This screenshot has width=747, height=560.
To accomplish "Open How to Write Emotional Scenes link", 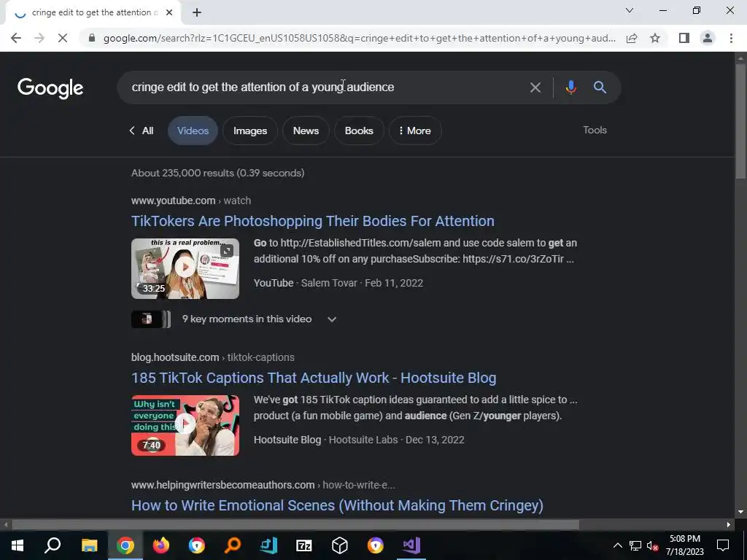I will pyautogui.click(x=337, y=506).
